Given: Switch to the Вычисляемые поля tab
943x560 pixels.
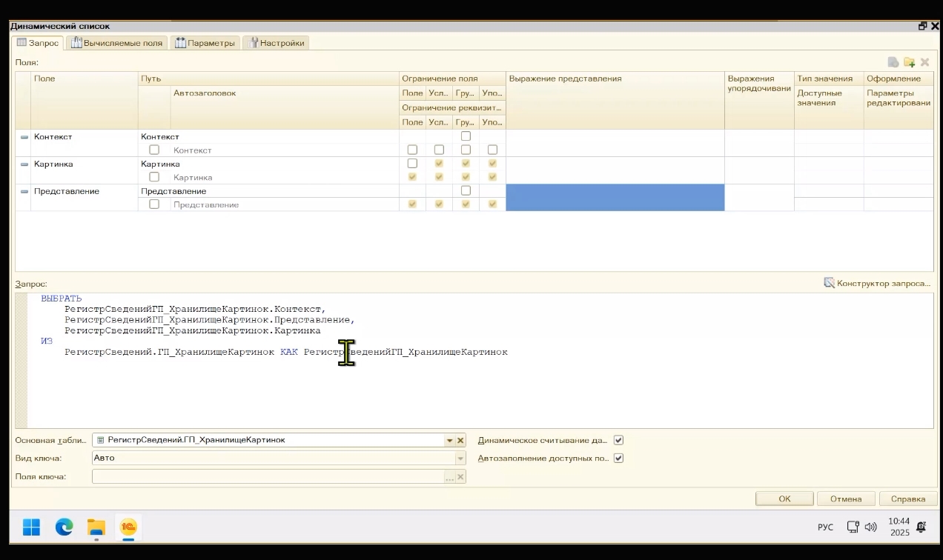Looking at the screenshot, I should click(116, 43).
